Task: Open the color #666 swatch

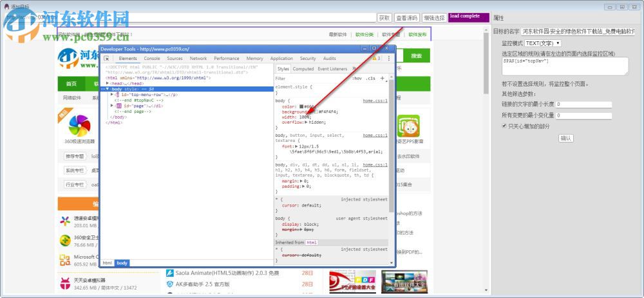Action: pos(301,106)
